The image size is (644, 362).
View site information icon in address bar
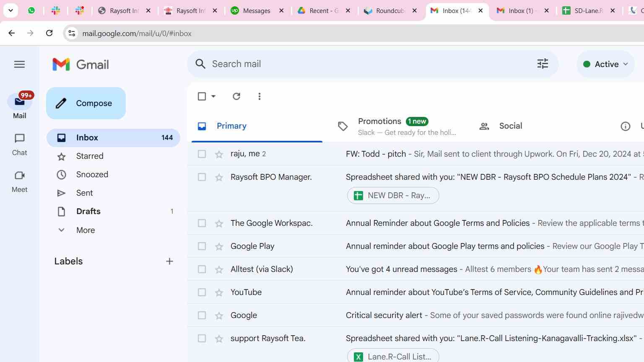coord(72,33)
